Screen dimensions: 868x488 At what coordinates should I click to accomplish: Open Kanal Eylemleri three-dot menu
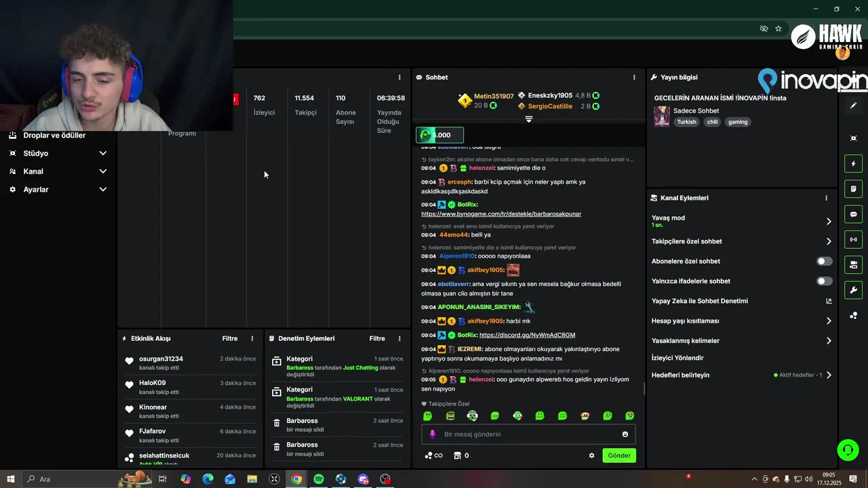click(826, 198)
